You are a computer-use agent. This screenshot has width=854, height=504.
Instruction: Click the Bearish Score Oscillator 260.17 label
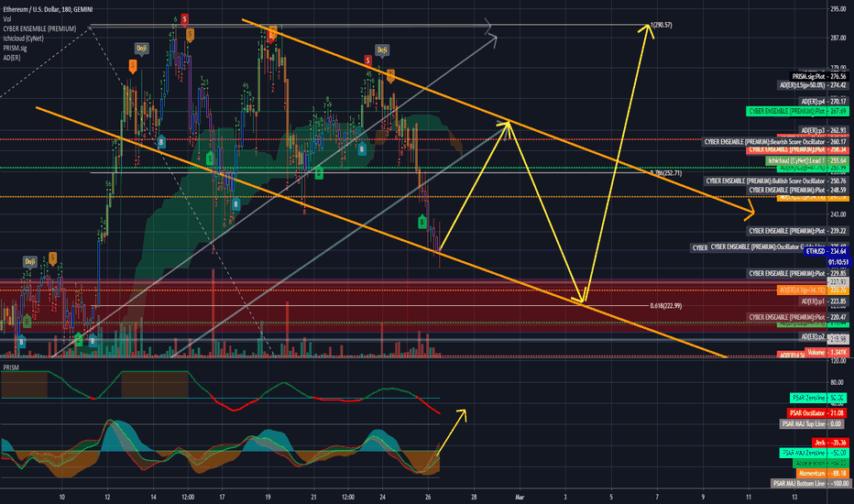coord(775,142)
